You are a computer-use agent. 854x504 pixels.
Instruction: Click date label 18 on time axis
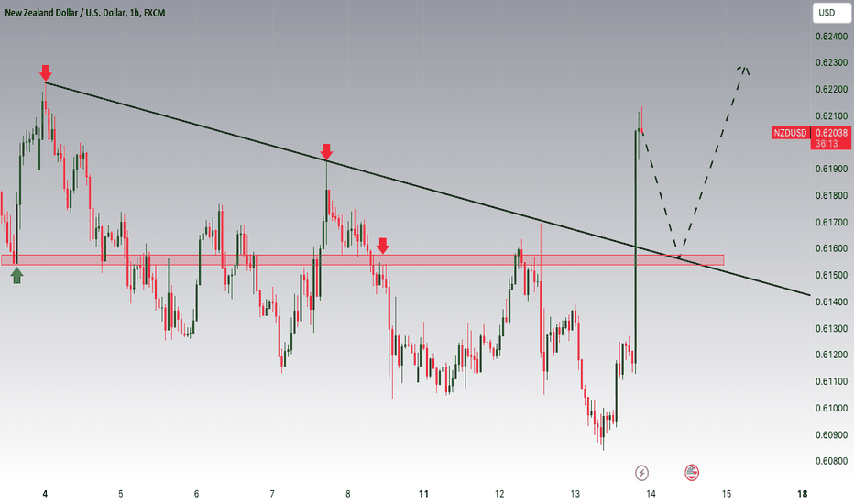(x=803, y=494)
